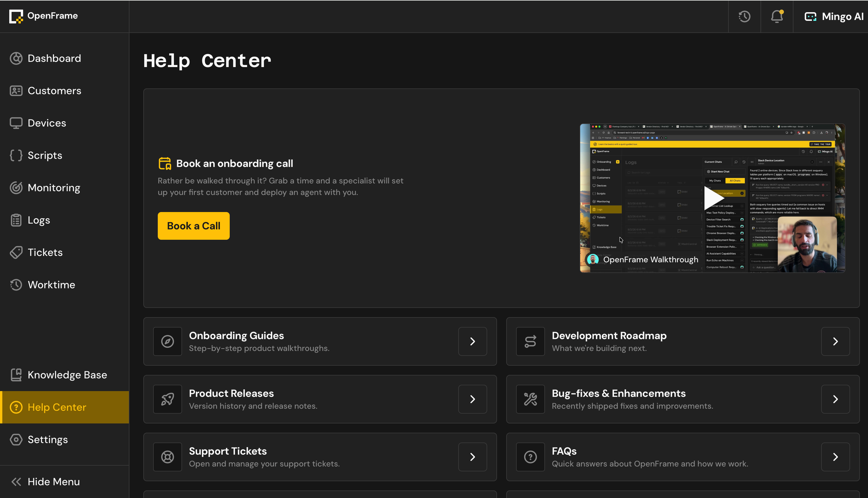Image resolution: width=868 pixels, height=498 pixels.
Task: Click the 'What we're building next.' description
Action: pos(599,348)
